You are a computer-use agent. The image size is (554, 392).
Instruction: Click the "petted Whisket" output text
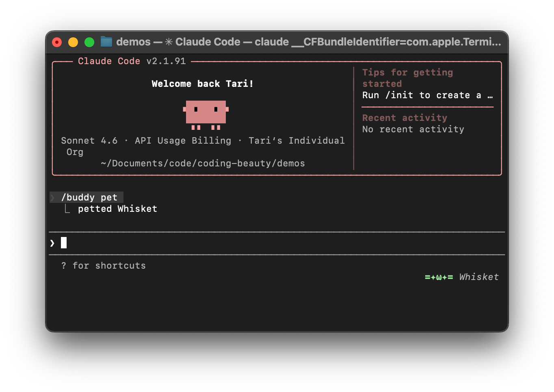pyautogui.click(x=117, y=209)
